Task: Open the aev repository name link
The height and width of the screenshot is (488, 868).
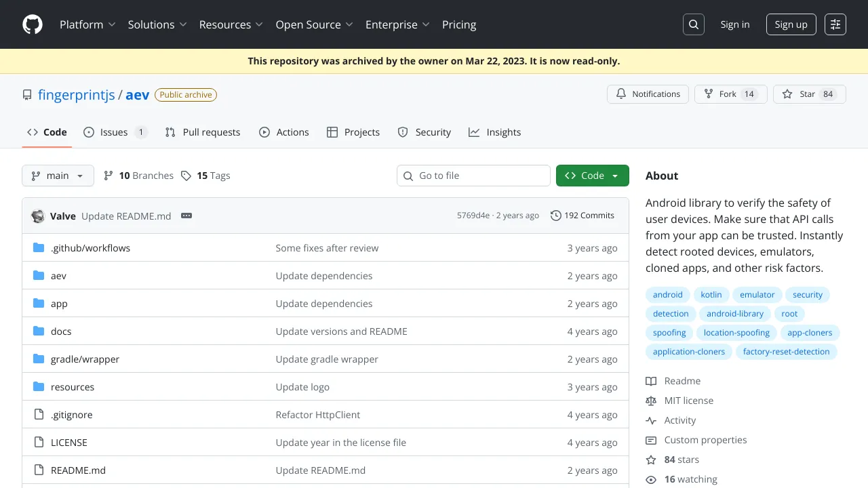Action: pos(138,95)
